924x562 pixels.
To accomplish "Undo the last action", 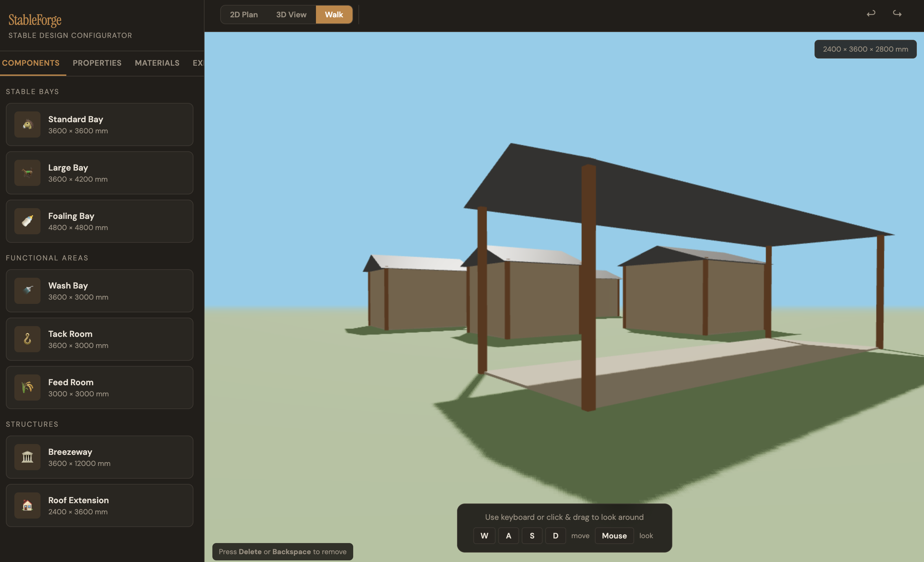I will (871, 14).
